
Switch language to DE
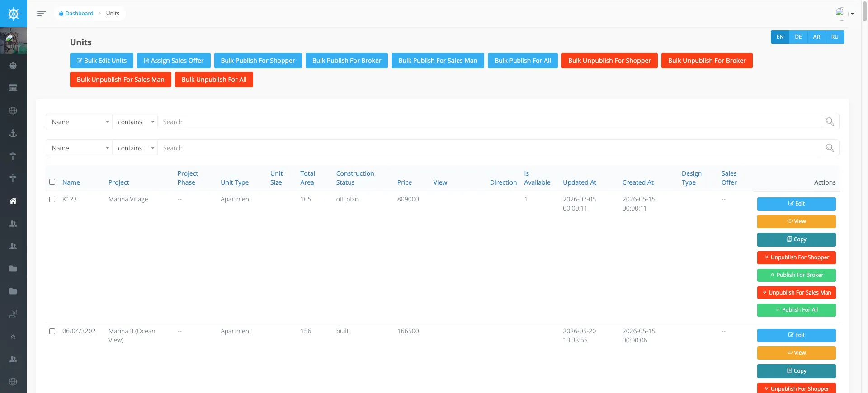798,37
